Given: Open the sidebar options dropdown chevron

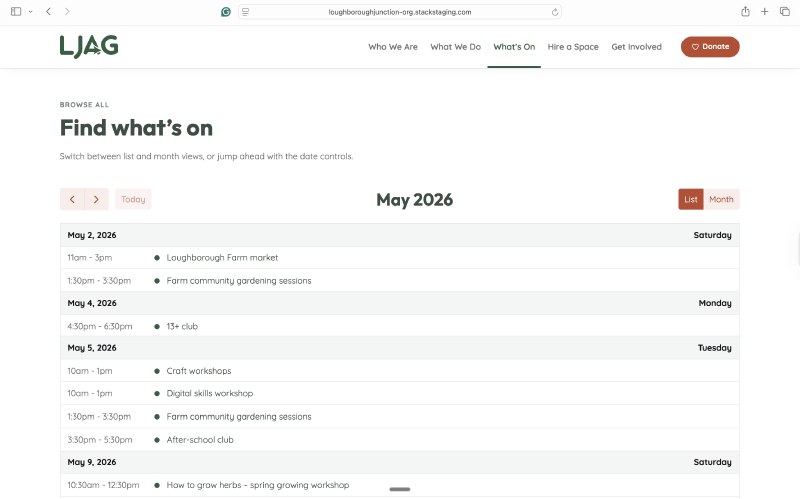Looking at the screenshot, I should point(31,12).
